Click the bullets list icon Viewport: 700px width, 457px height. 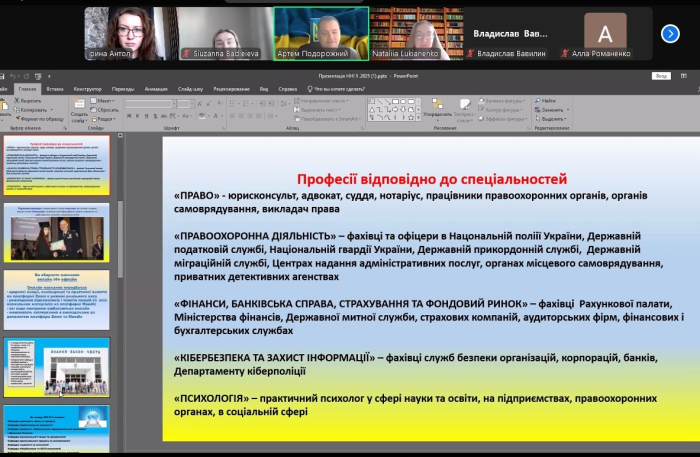[232, 104]
